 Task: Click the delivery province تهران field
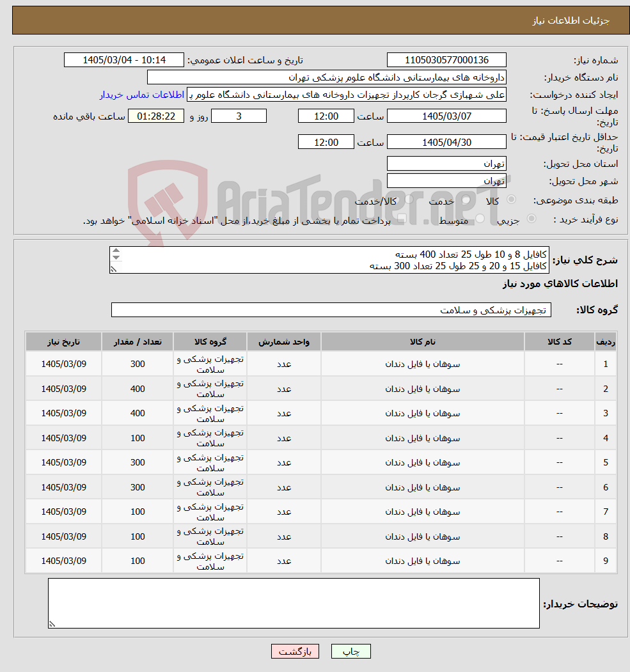point(446,163)
